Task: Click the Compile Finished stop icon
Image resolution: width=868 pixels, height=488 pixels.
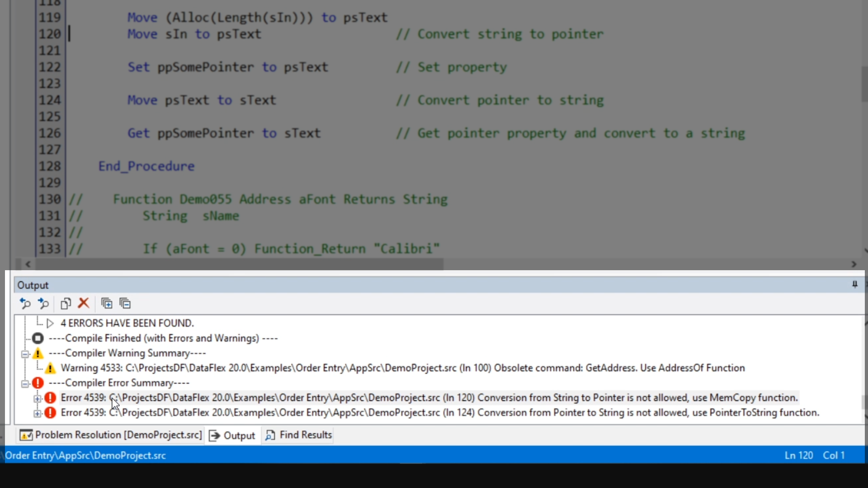Action: (x=38, y=338)
